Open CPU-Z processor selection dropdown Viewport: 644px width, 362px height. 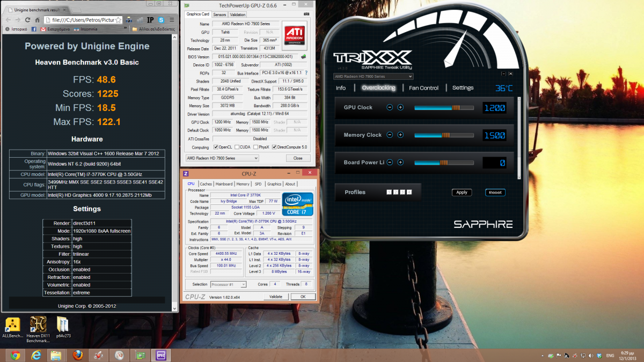coord(229,284)
